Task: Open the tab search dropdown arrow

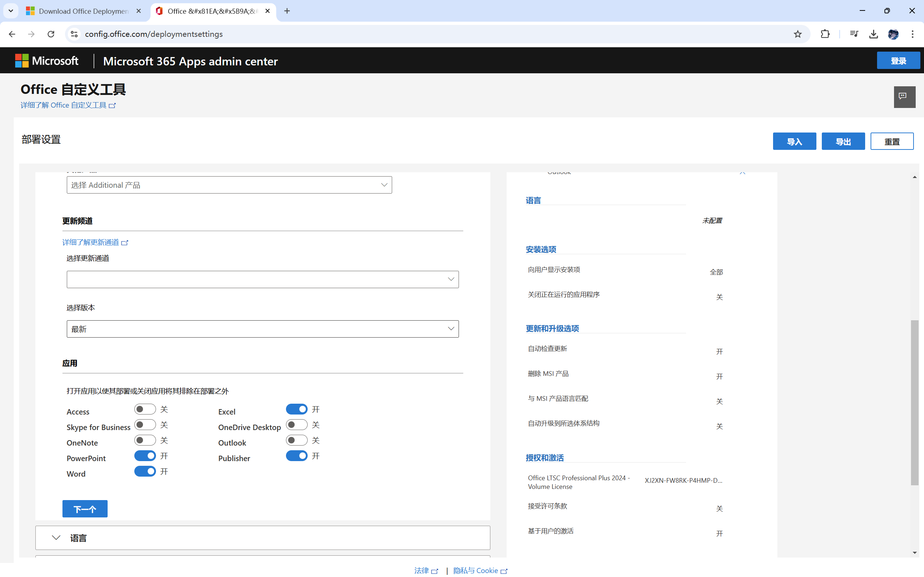Action: (x=11, y=11)
